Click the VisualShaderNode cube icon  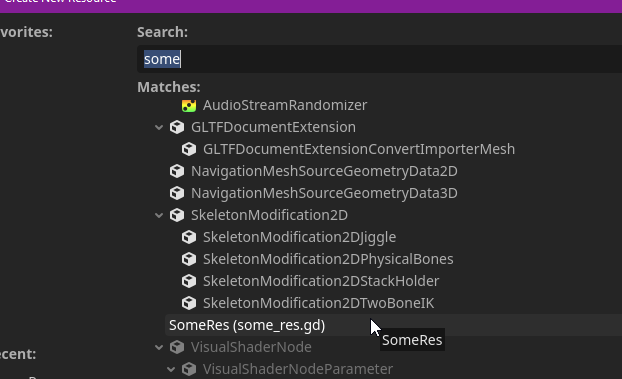[x=177, y=347]
